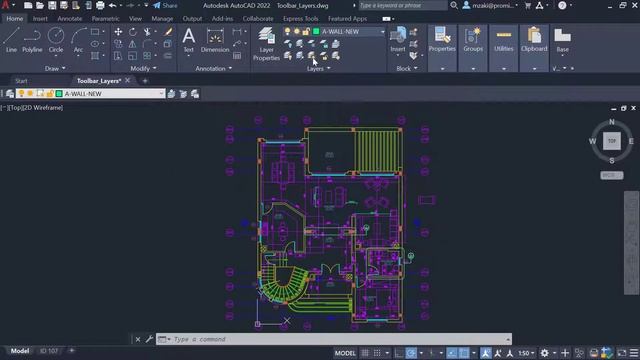Open the AutoCAD application menu logo
Image resolution: width=640 pixels, height=360 pixels.
6,5
